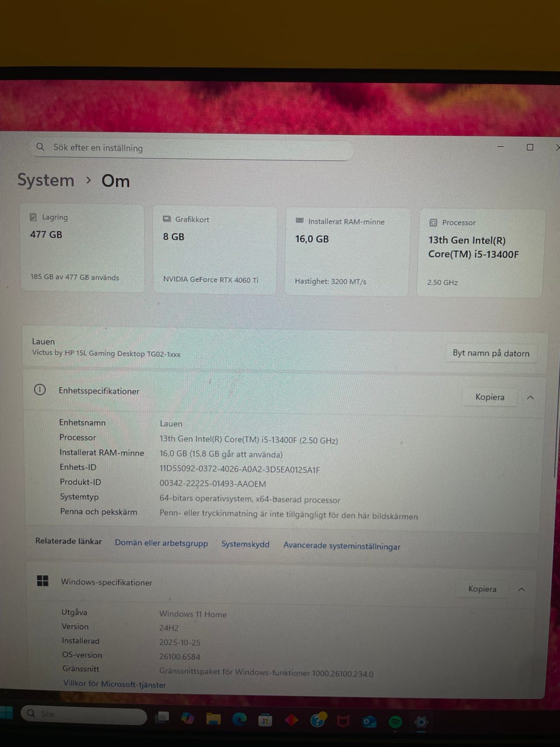This screenshot has width=560, height=747.
Task: Open 'Villkor för Microsoft-tjänster' link
Action: [x=115, y=684]
